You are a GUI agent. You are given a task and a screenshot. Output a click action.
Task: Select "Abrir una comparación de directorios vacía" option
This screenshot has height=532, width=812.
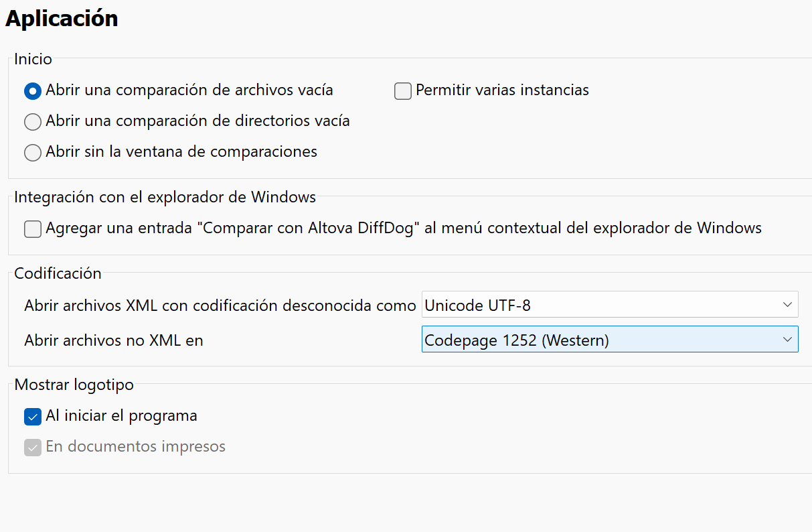tap(32, 121)
